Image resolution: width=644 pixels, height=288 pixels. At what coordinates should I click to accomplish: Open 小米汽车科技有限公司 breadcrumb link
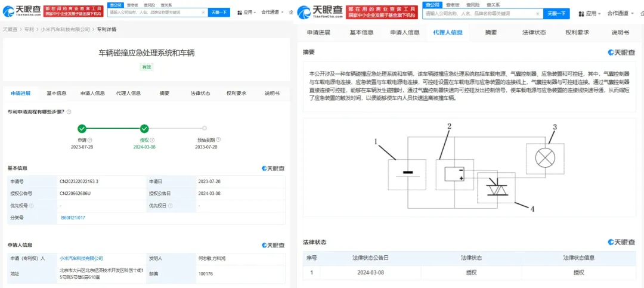pos(65,30)
